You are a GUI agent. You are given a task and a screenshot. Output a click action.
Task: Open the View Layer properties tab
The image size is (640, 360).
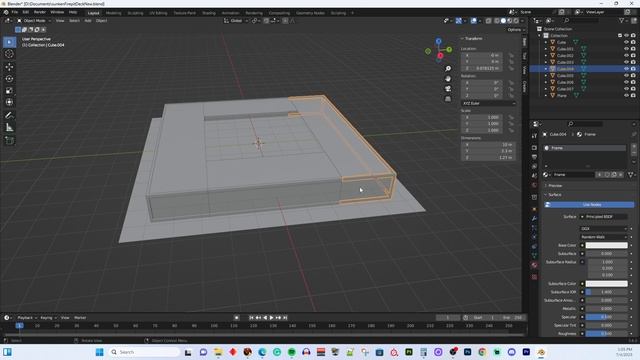[x=534, y=167]
